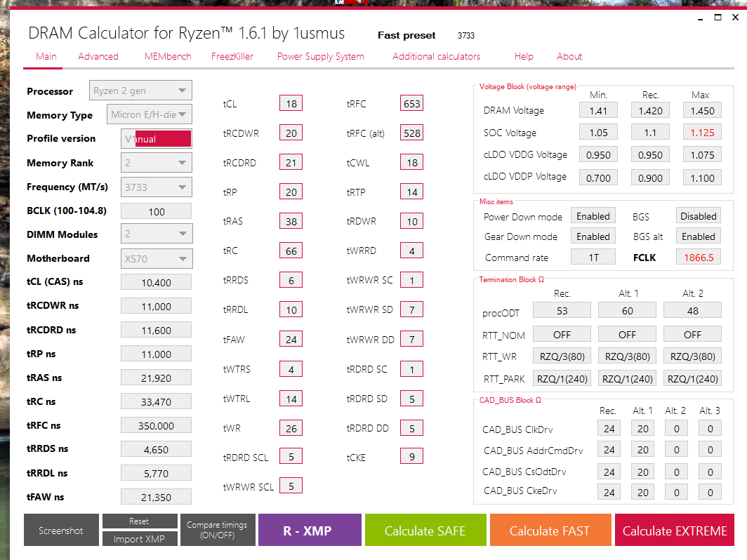Image resolution: width=747 pixels, height=560 pixels.
Task: Click the R - XMP button
Action: (310, 530)
